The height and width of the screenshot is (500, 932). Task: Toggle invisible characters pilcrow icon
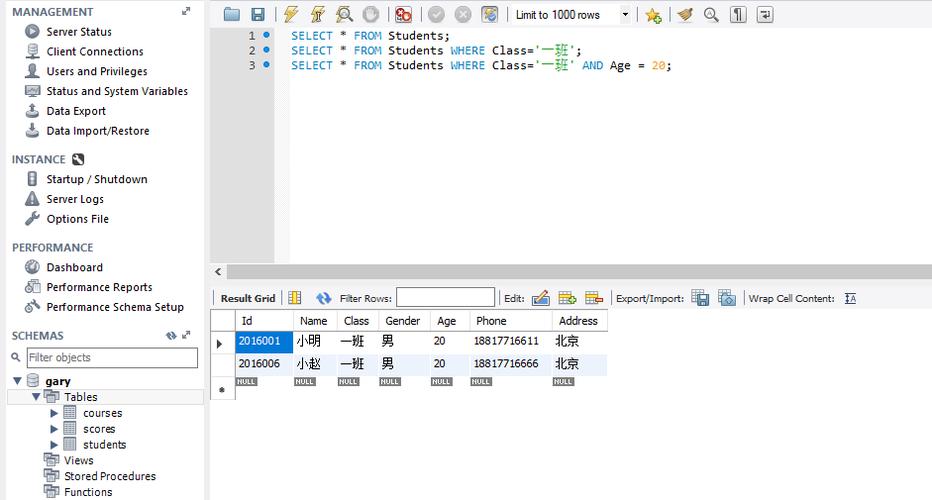(738, 15)
